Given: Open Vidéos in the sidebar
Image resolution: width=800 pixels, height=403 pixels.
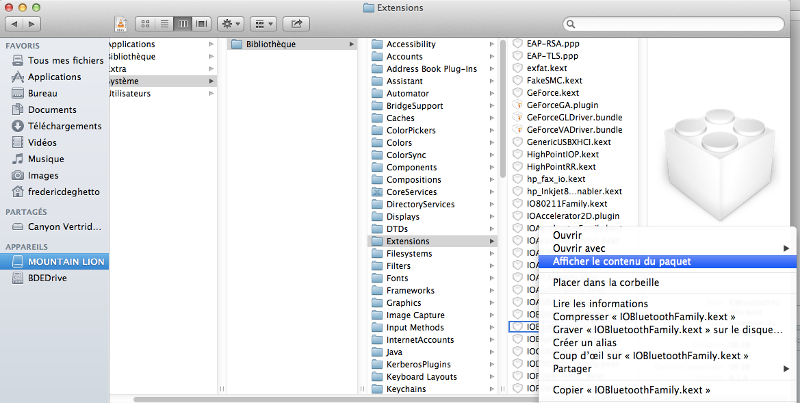Looking at the screenshot, I should pyautogui.click(x=55, y=142).
